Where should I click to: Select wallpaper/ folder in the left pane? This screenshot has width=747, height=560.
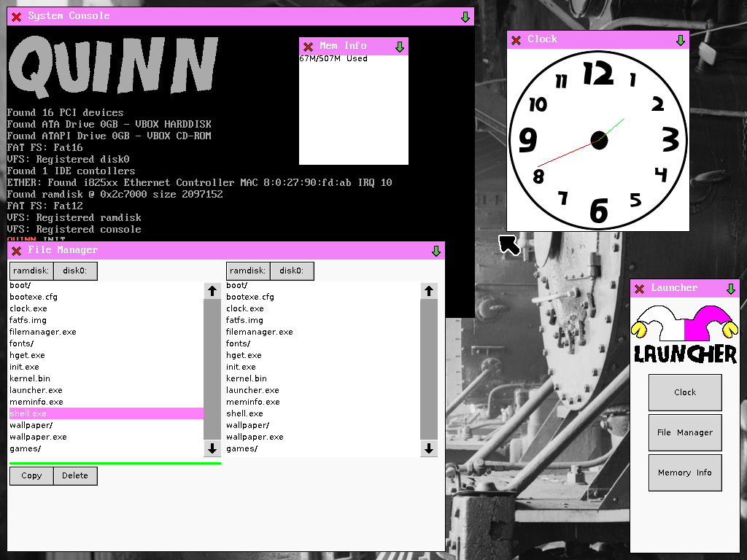[107, 425]
